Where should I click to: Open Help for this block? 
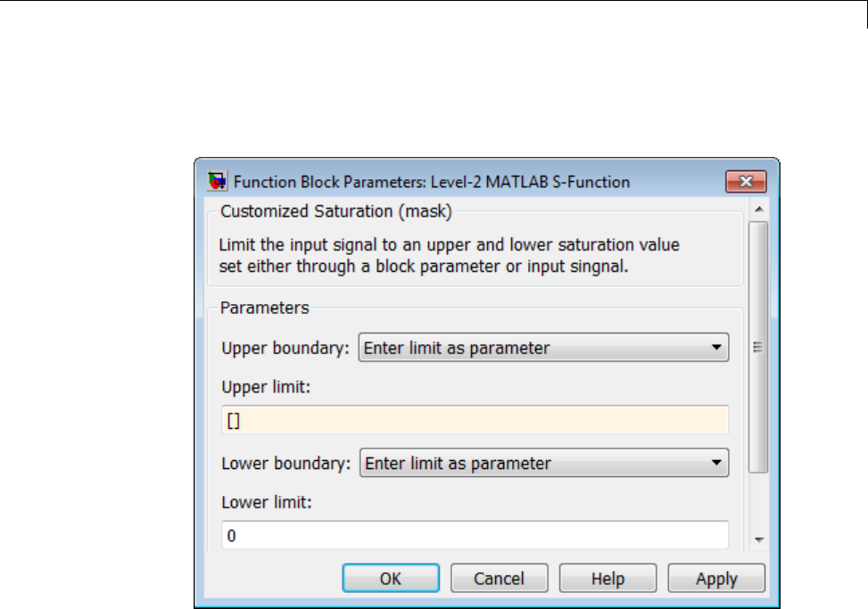tap(608, 578)
